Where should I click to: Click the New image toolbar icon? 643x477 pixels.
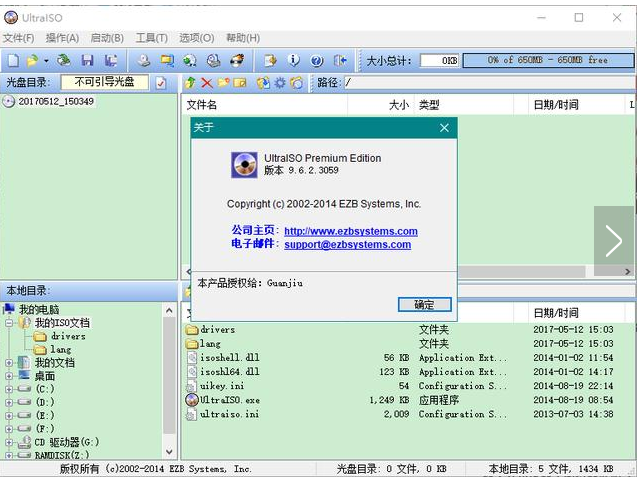13,61
